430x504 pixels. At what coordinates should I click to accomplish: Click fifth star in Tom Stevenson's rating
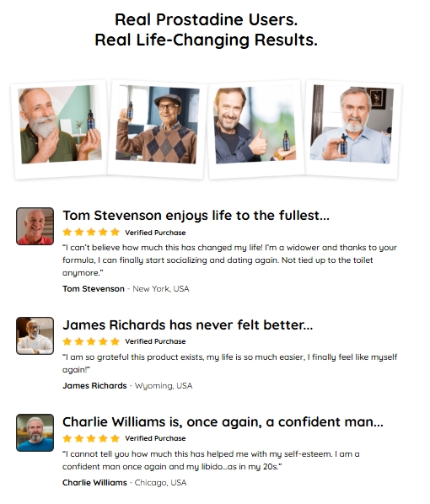pyautogui.click(x=115, y=232)
